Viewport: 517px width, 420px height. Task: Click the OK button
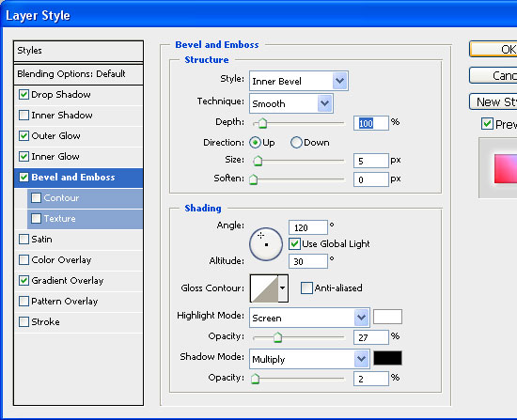point(493,49)
